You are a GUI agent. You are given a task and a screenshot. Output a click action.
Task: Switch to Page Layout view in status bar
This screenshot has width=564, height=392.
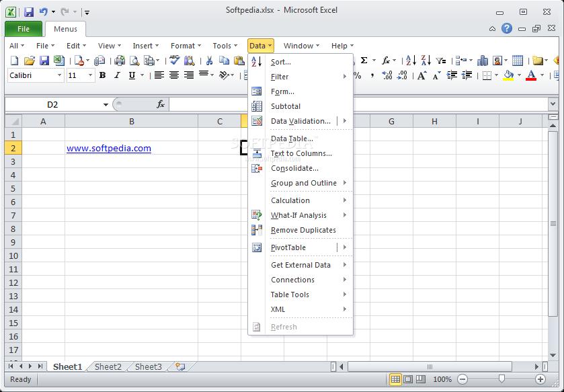(408, 379)
